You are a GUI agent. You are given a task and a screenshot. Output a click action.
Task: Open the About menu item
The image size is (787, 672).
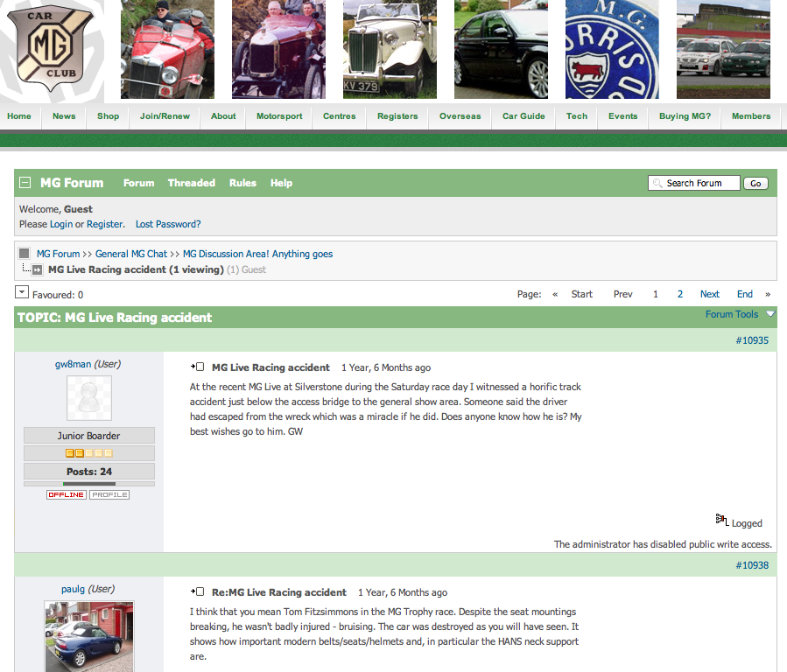click(x=223, y=116)
